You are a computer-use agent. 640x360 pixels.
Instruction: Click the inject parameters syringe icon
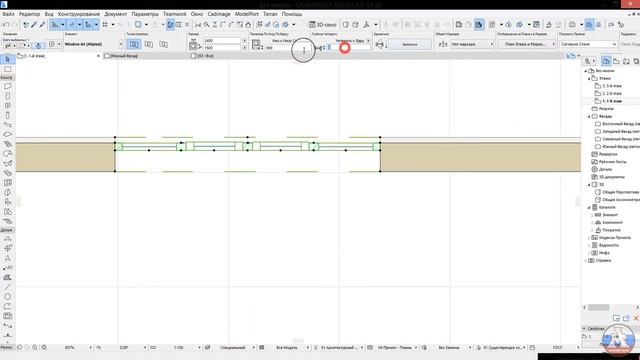pyautogui.click(x=42, y=25)
